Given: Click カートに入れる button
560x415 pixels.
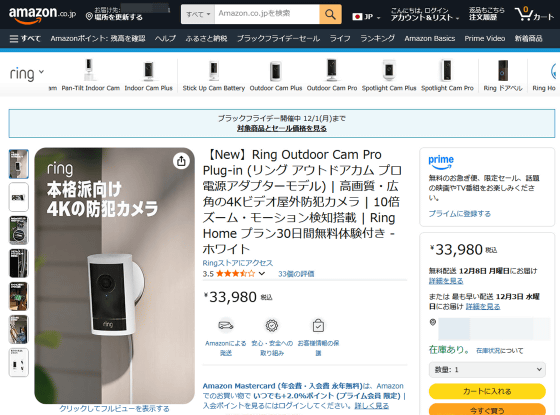Looking at the screenshot, I should (487, 391).
